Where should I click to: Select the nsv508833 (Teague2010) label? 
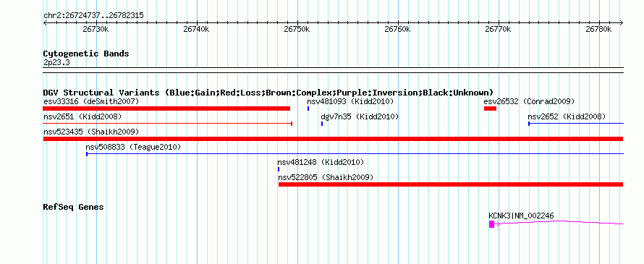click(x=133, y=147)
